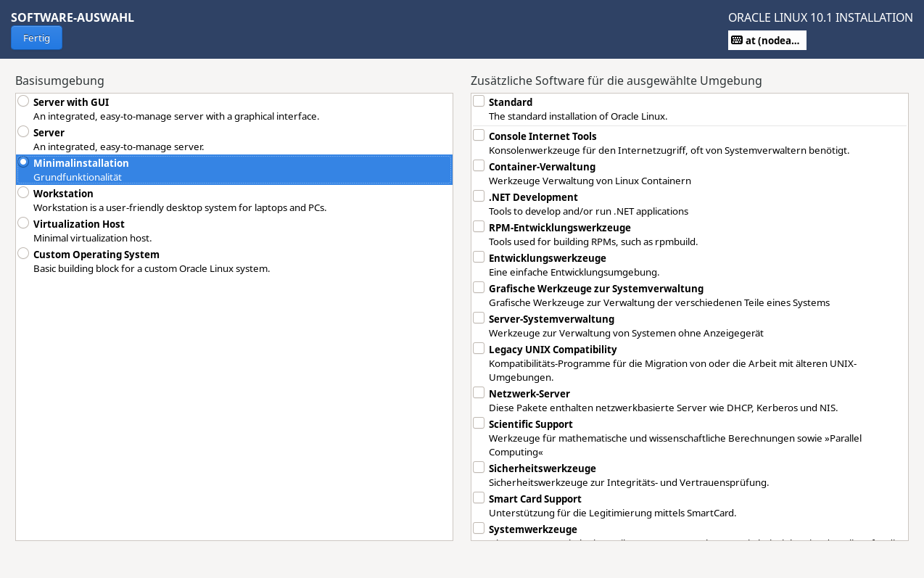Enable the Standard software checkbox
The height and width of the screenshot is (578, 924).
point(478,100)
